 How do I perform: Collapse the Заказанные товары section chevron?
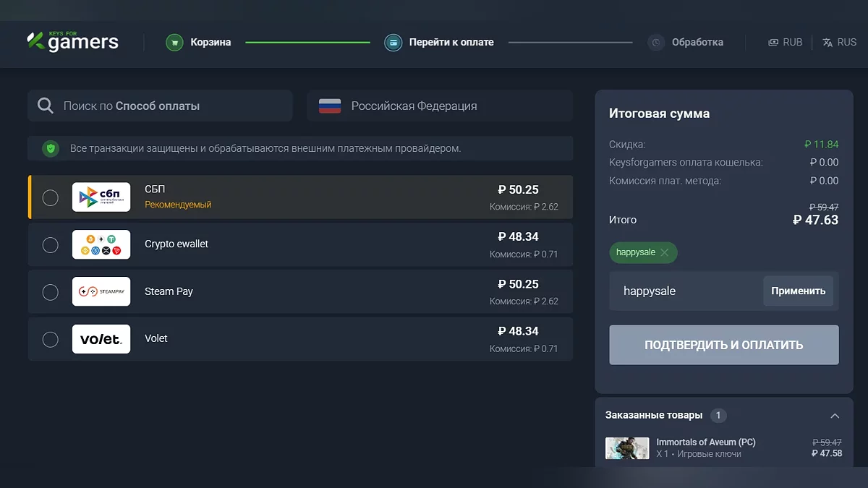(x=835, y=416)
